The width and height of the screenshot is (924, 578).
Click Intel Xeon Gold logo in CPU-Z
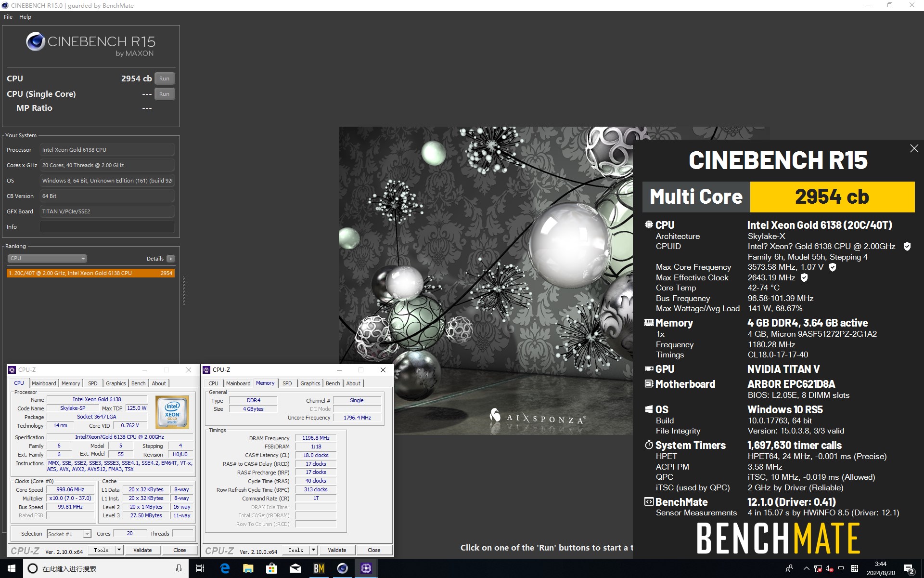tap(172, 412)
